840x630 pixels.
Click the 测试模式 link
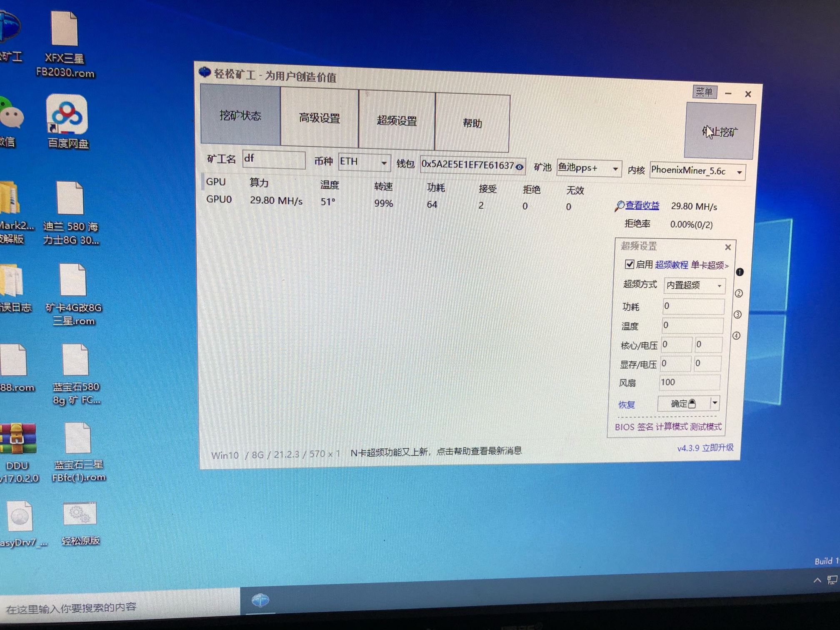(x=705, y=427)
